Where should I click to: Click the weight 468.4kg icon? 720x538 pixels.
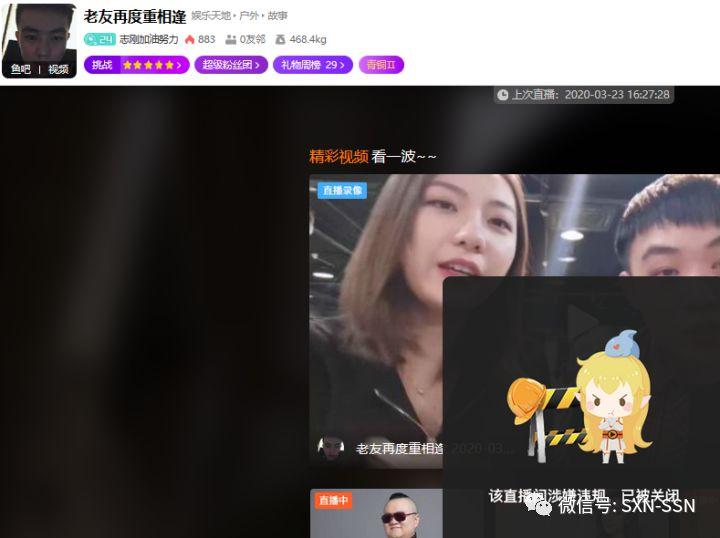[280, 40]
